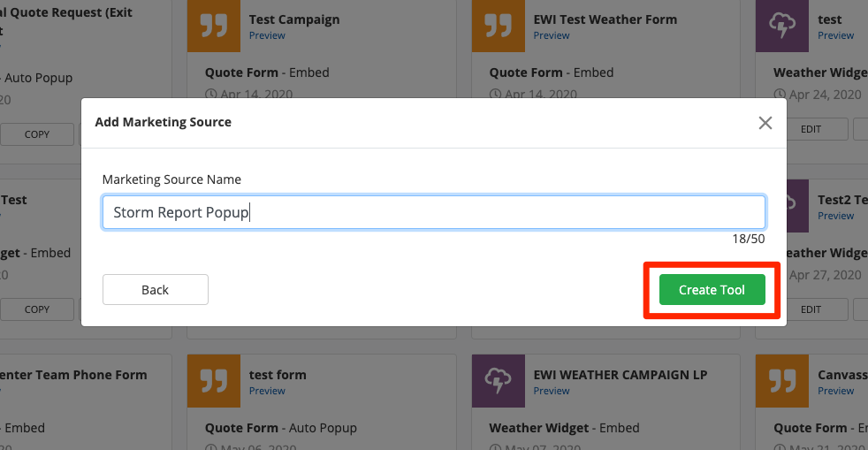Click the lower COPY button
This screenshot has height=450, width=868.
point(37,309)
